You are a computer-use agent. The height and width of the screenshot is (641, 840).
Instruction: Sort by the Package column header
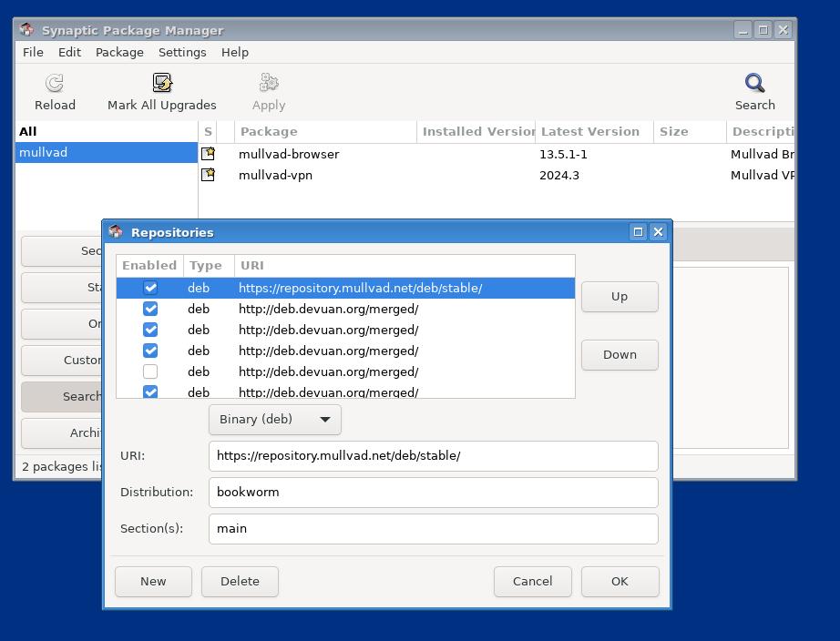(326, 132)
